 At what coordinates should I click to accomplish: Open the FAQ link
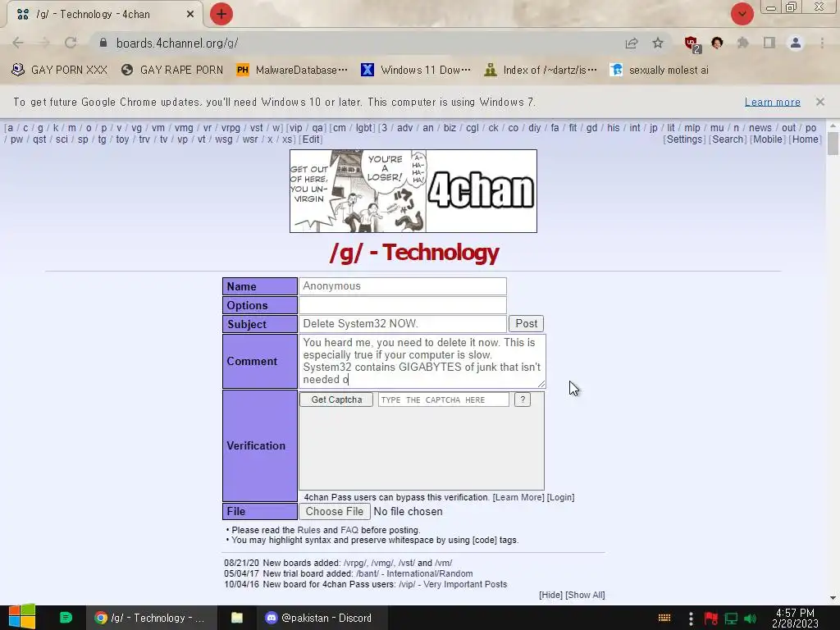(349, 531)
